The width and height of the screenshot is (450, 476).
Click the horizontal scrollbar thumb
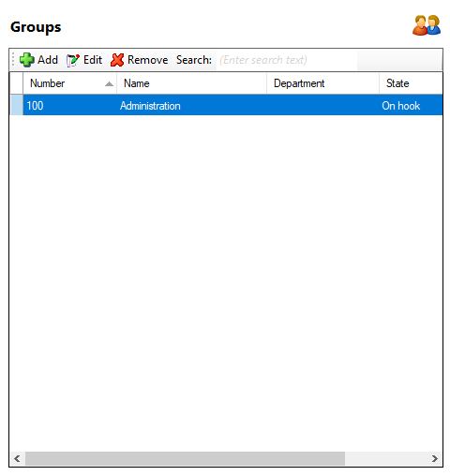pyautogui.click(x=185, y=458)
